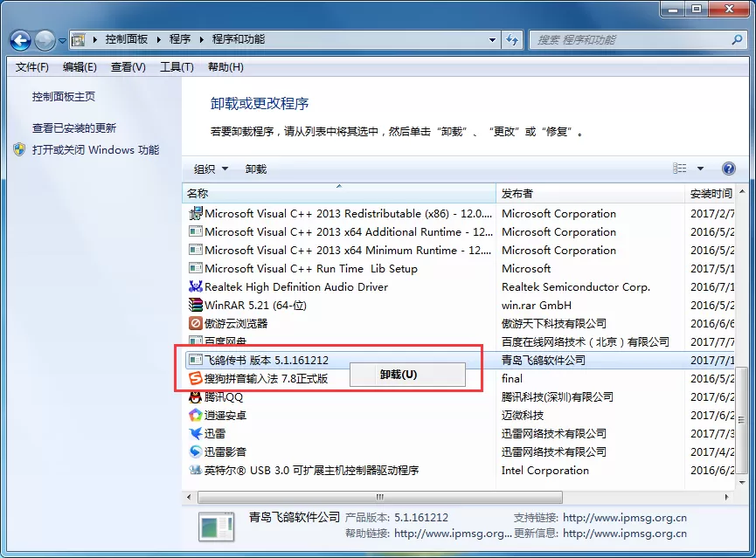Click the vertical scrollbar up arrow

pyautogui.click(x=742, y=192)
